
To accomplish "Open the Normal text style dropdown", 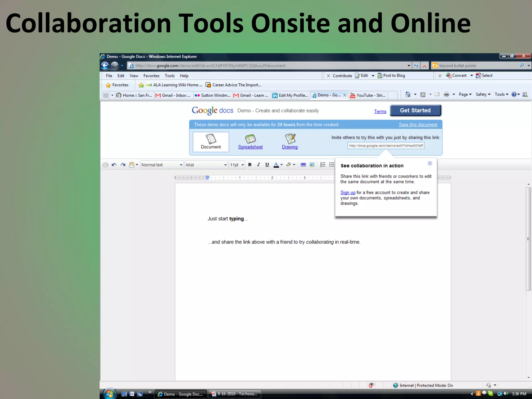I will coord(162,165).
